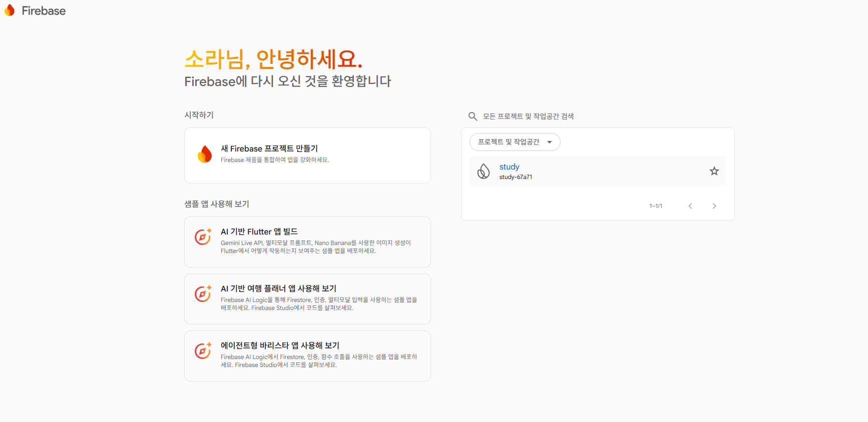Open 에이전트형 바리스타 앱 사용해 보기 sample
This screenshot has width=868, height=422.
[307, 356]
